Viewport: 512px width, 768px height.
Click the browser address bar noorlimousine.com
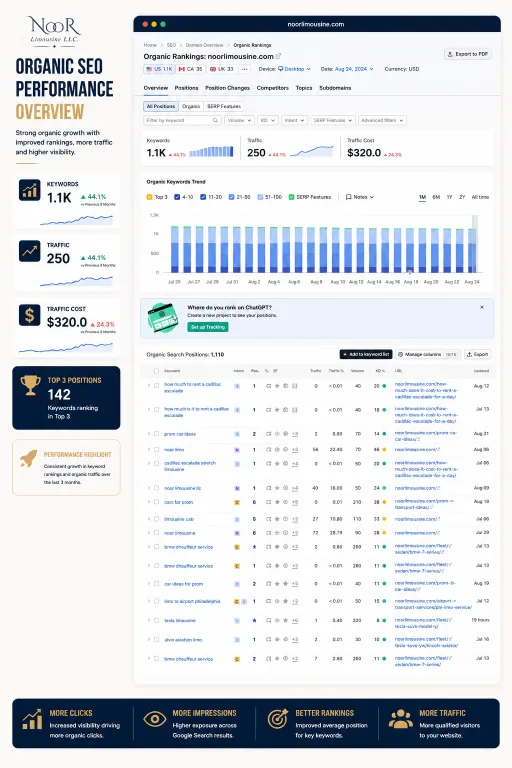tap(316, 24)
